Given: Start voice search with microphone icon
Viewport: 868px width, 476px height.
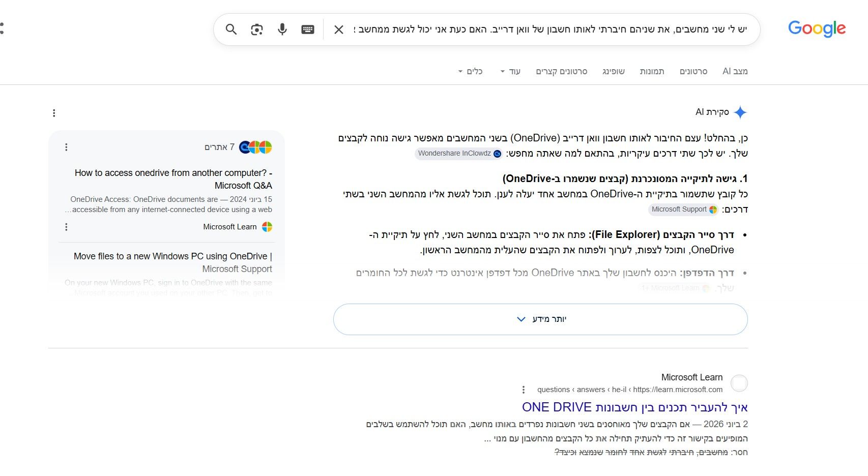Looking at the screenshot, I should click(282, 29).
